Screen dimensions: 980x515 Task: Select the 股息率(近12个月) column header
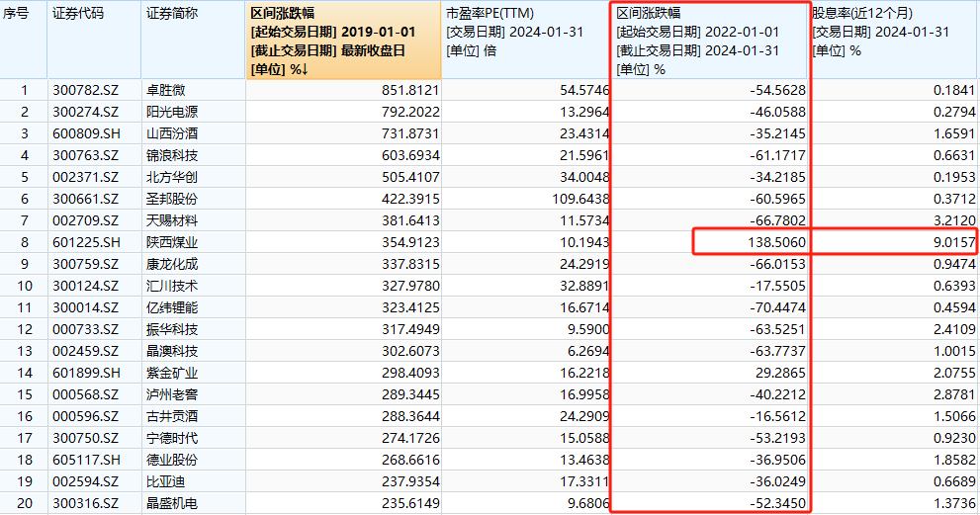(896, 40)
